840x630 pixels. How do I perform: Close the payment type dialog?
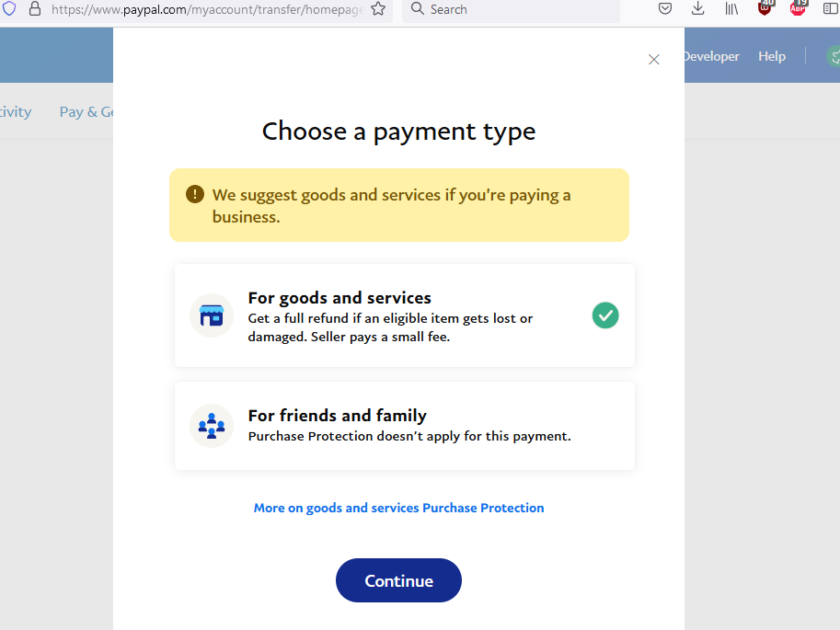(654, 60)
